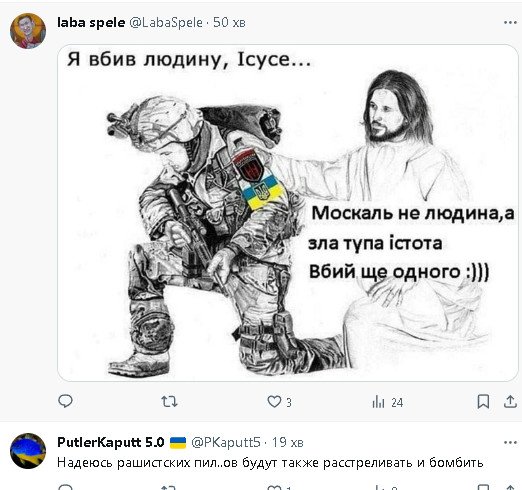Open the laba spele display name

pyautogui.click(x=91, y=22)
